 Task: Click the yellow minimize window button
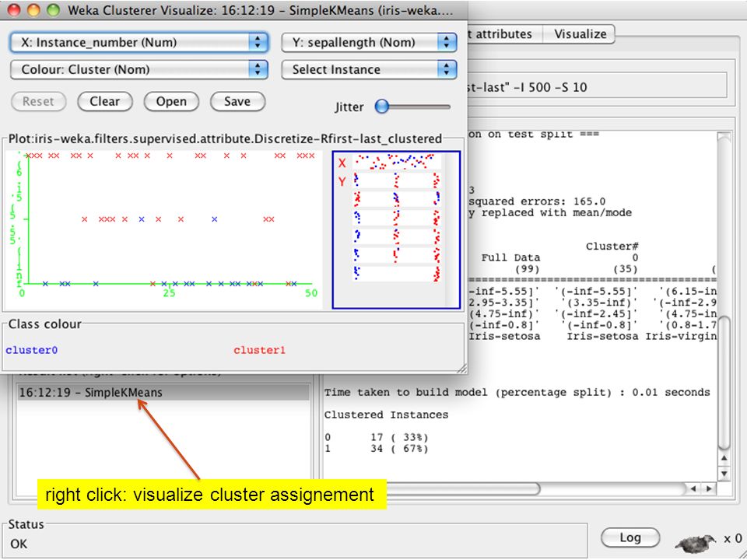33,10
